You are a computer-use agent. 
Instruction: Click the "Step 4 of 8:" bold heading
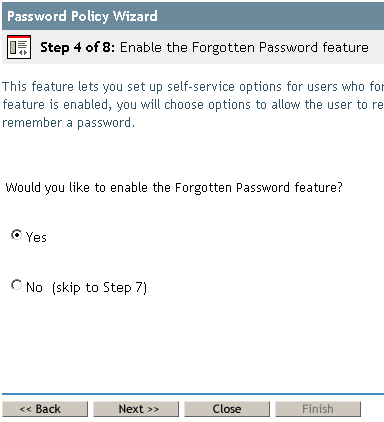pos(77,47)
